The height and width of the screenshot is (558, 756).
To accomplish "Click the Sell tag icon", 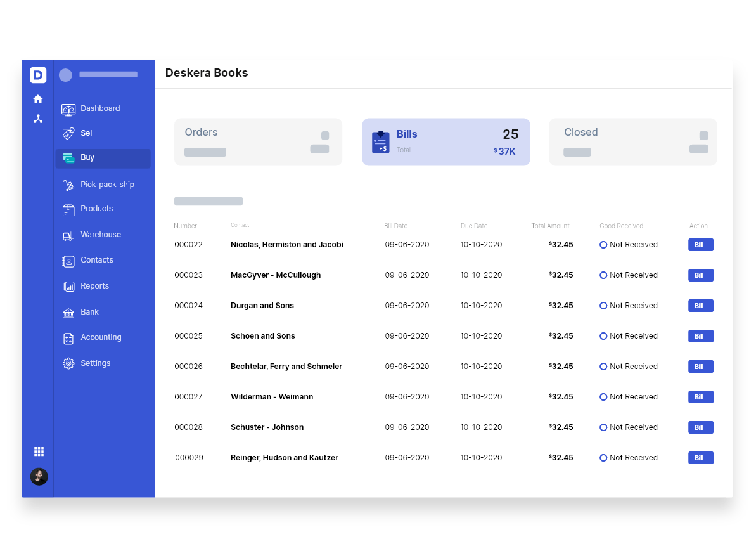I will click(68, 133).
